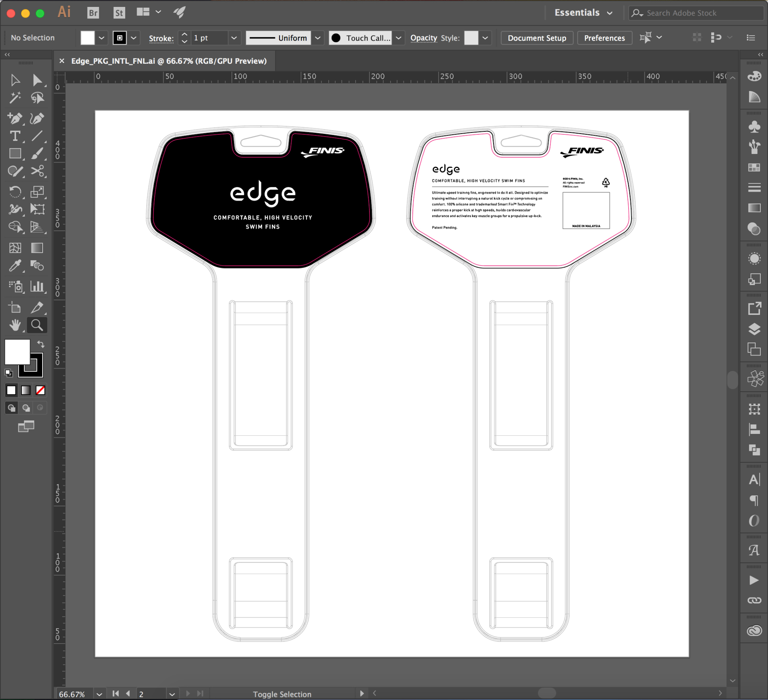This screenshot has height=700, width=768.
Task: Open the Essentials workspace switcher
Action: pyautogui.click(x=583, y=13)
